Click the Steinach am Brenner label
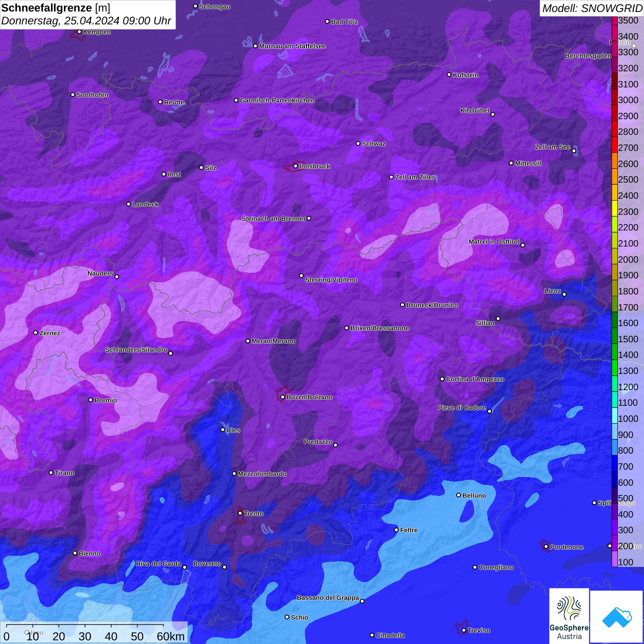 pos(273,218)
